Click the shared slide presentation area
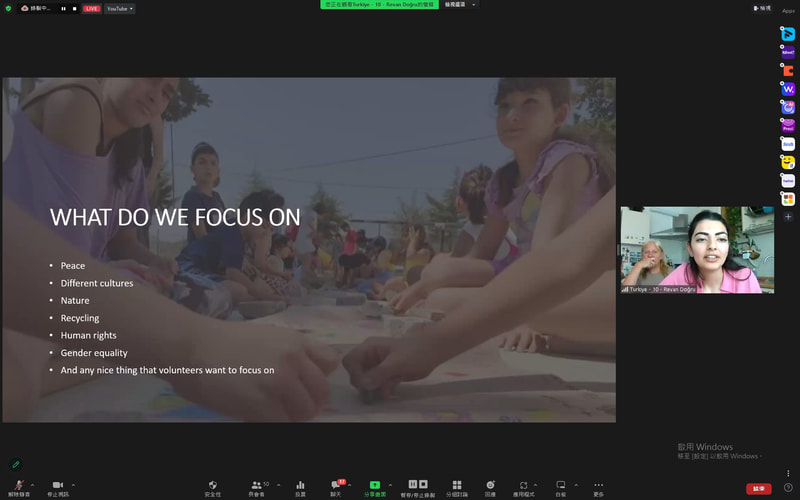 (309, 250)
